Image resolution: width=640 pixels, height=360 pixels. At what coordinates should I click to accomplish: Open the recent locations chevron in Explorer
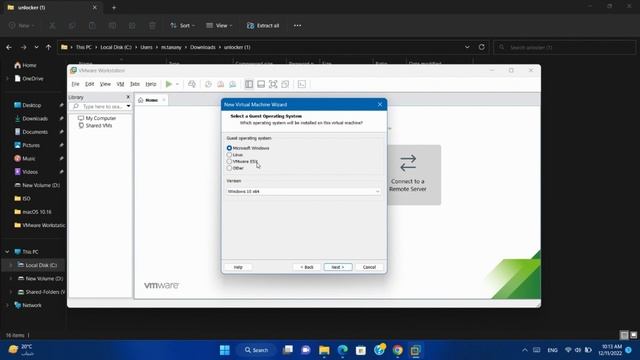tap(36, 47)
